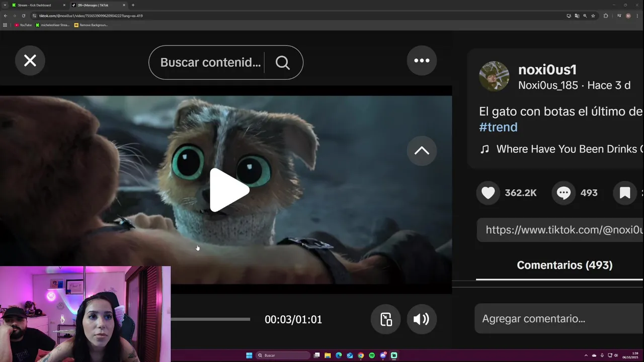The image size is (644, 362).
Task: Show hidden system tray icons chevron
Action: [x=586, y=355]
